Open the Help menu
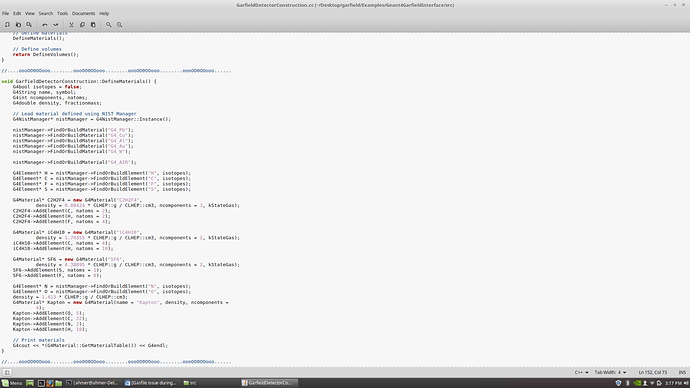Viewport: 690px width, 388px height. tap(104, 14)
